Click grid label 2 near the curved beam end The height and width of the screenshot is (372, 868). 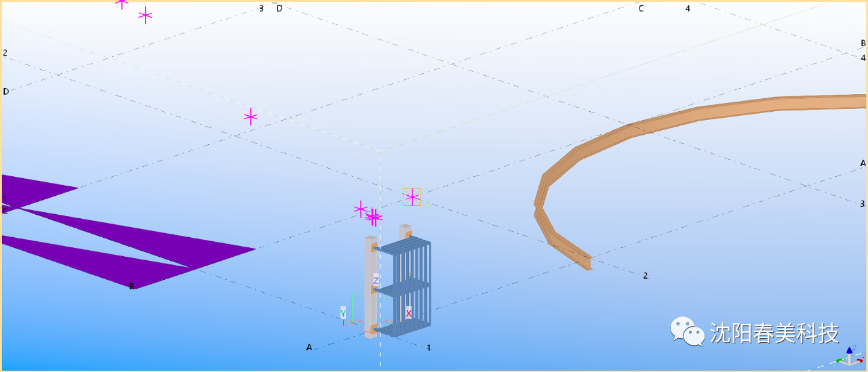pyautogui.click(x=646, y=276)
